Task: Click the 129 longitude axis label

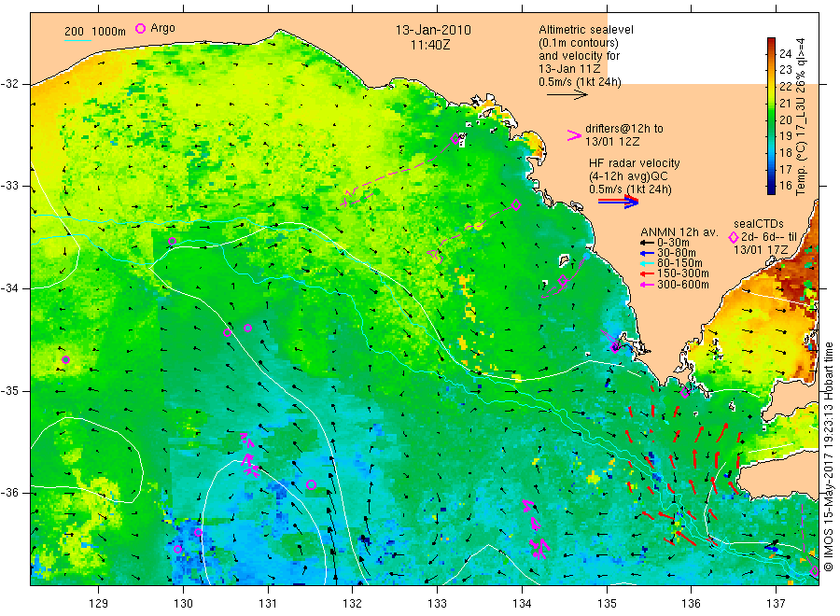Action: (x=99, y=604)
